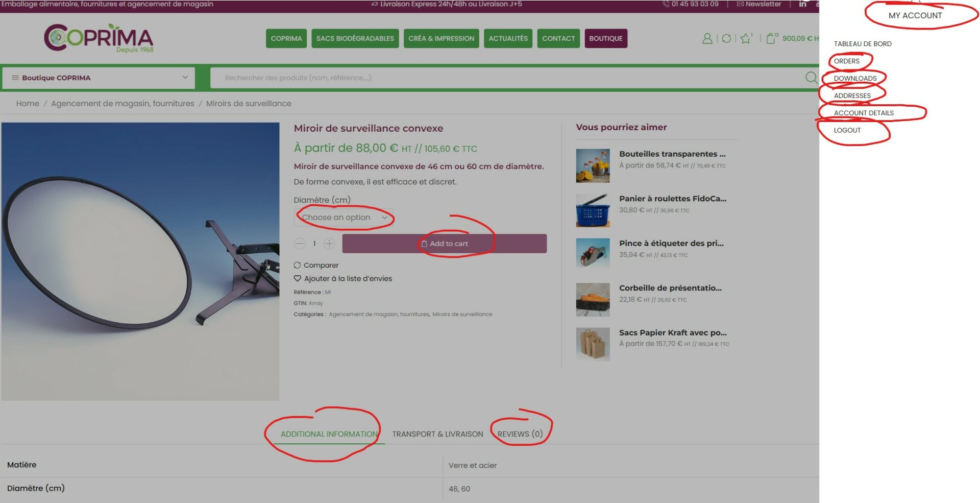
Task: Select Account Details in account menu
Action: pos(864,113)
